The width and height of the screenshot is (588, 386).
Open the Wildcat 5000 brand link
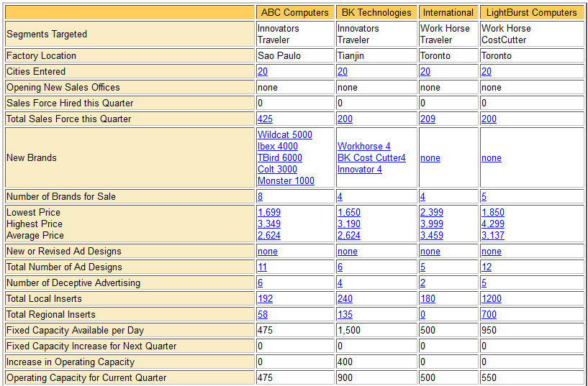click(285, 135)
